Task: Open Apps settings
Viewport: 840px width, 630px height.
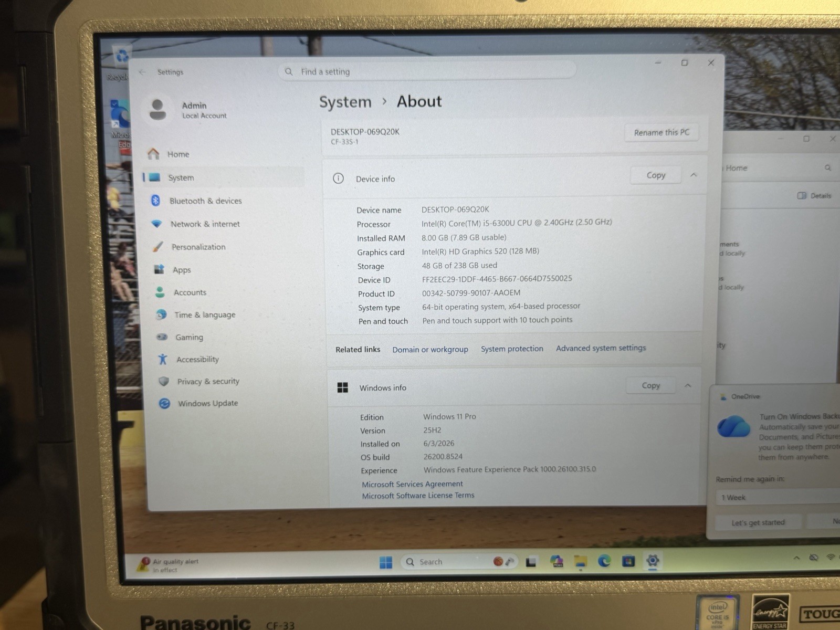Action: pos(182,270)
